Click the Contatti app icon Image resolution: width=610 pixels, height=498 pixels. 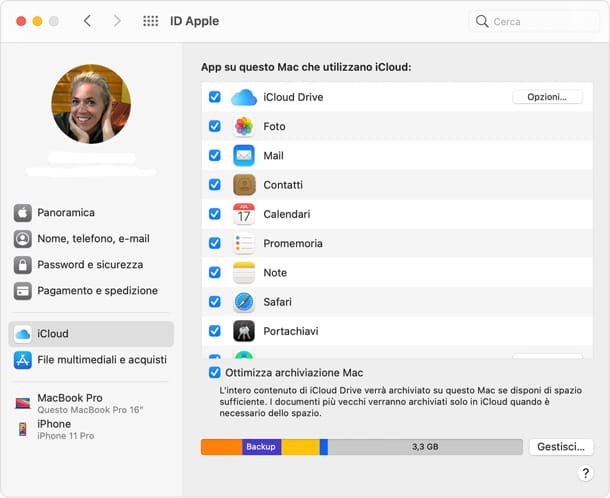click(x=244, y=185)
